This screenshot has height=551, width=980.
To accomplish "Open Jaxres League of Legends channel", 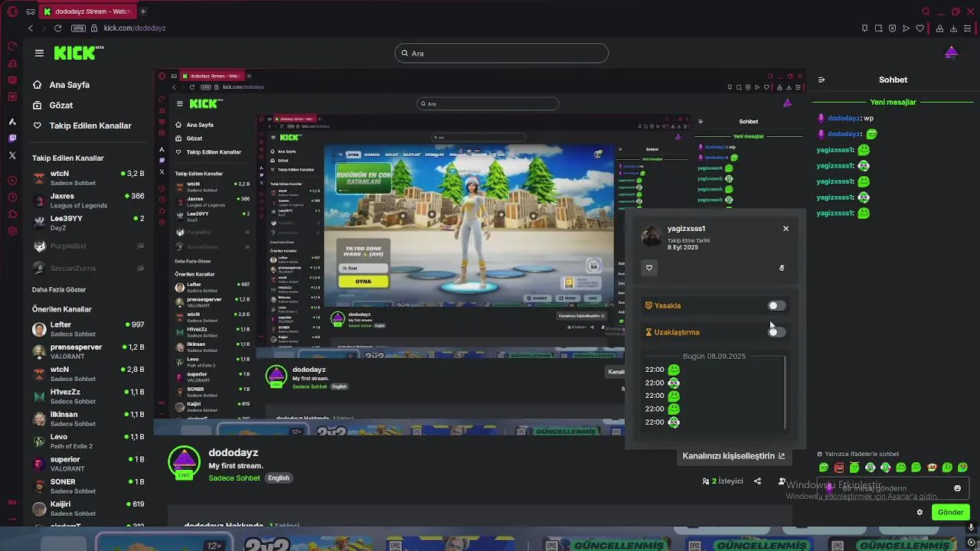I will point(88,201).
